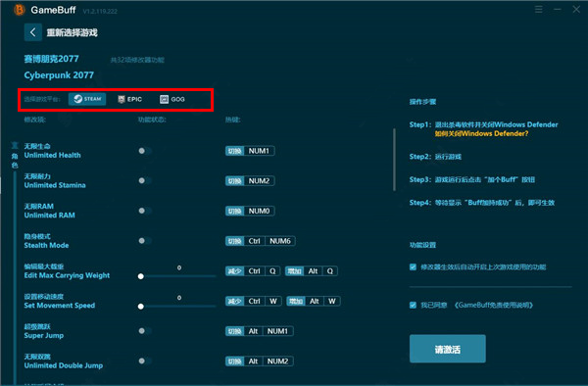Click the GameBuff logo icon
Image resolution: width=588 pixels, height=386 pixels.
(x=20, y=10)
